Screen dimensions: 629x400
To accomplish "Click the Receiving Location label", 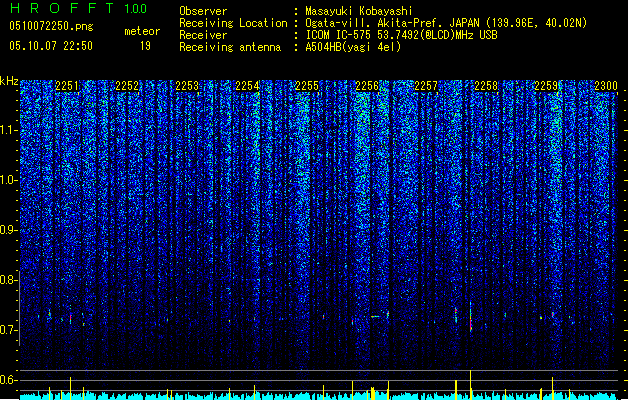I will click(233, 23).
